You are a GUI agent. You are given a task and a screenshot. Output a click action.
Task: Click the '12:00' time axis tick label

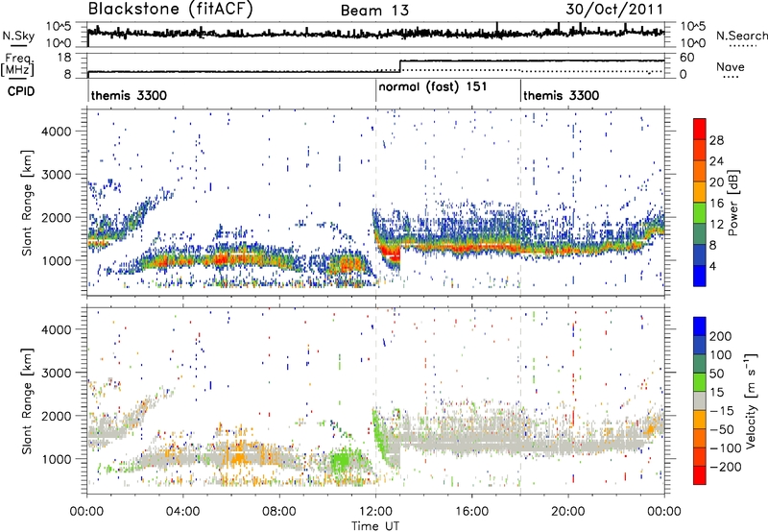coord(375,512)
